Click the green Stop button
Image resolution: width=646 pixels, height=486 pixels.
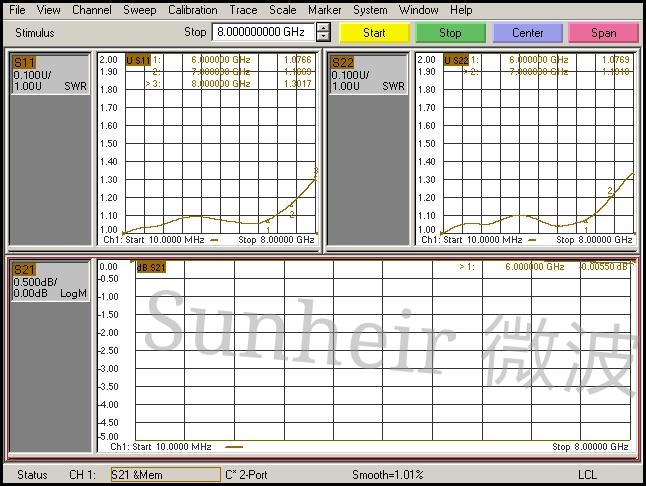click(x=450, y=33)
